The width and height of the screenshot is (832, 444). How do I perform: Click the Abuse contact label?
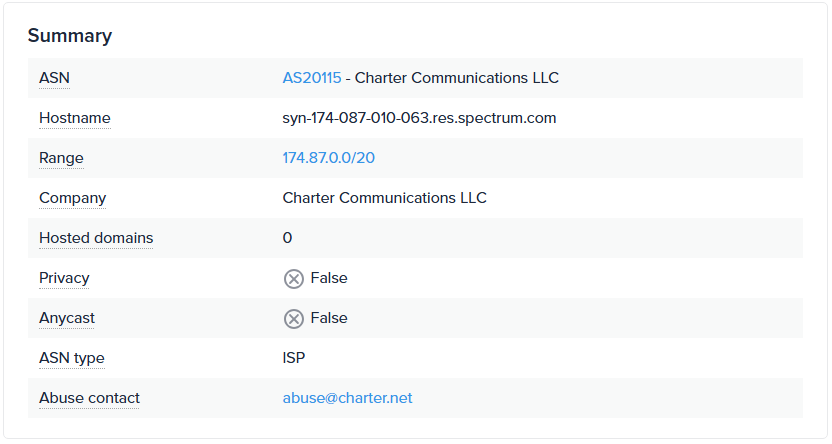click(x=89, y=398)
